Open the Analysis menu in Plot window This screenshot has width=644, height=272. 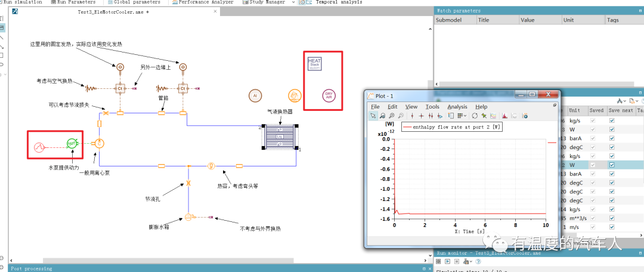pos(457,106)
